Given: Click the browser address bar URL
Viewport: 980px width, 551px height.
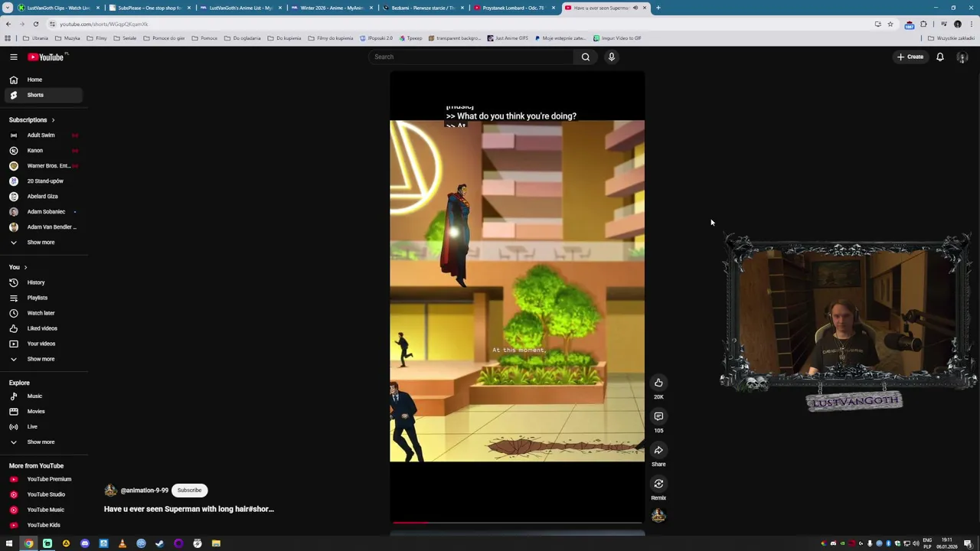Looking at the screenshot, I should click(x=103, y=24).
